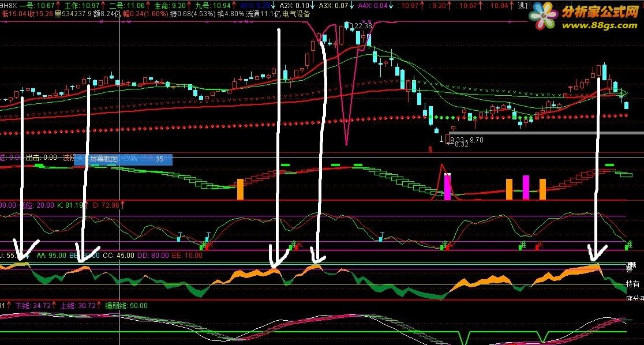Click the EE: 10.00 parameter
Viewport: 644px width, 345px height.
click(x=187, y=255)
